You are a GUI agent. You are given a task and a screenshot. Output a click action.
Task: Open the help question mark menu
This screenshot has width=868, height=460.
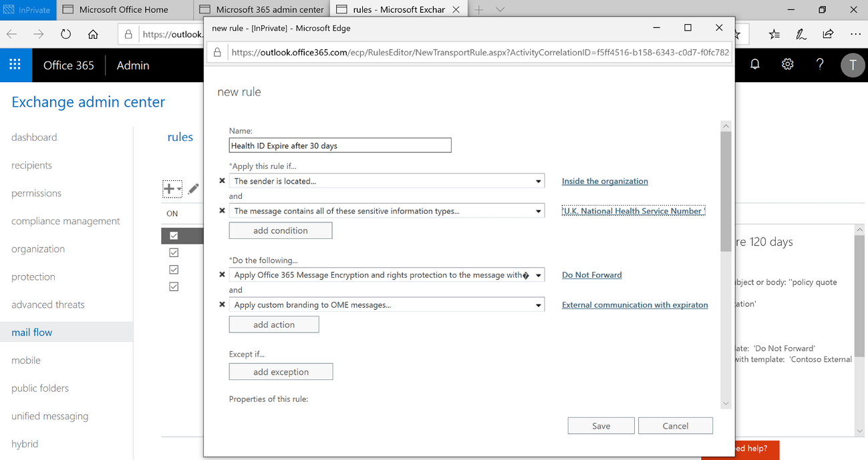coord(820,64)
